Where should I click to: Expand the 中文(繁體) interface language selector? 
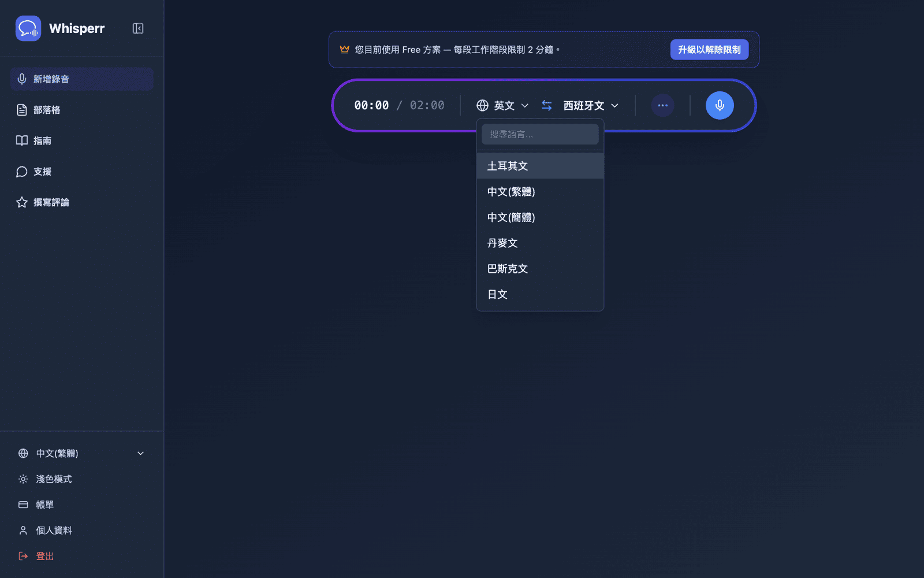click(81, 454)
